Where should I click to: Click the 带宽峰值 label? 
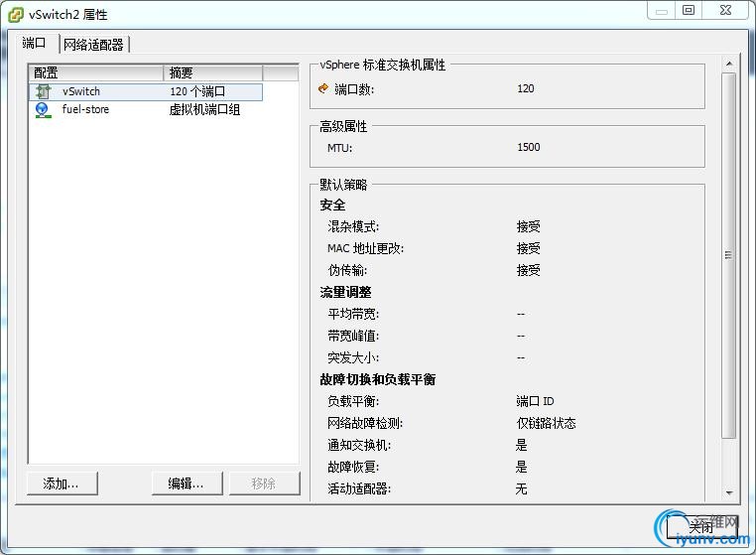(x=353, y=336)
